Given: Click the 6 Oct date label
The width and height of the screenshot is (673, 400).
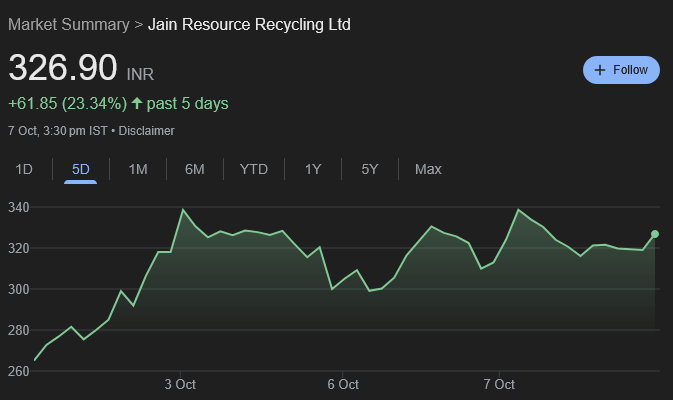Looking at the screenshot, I should click(343, 384).
